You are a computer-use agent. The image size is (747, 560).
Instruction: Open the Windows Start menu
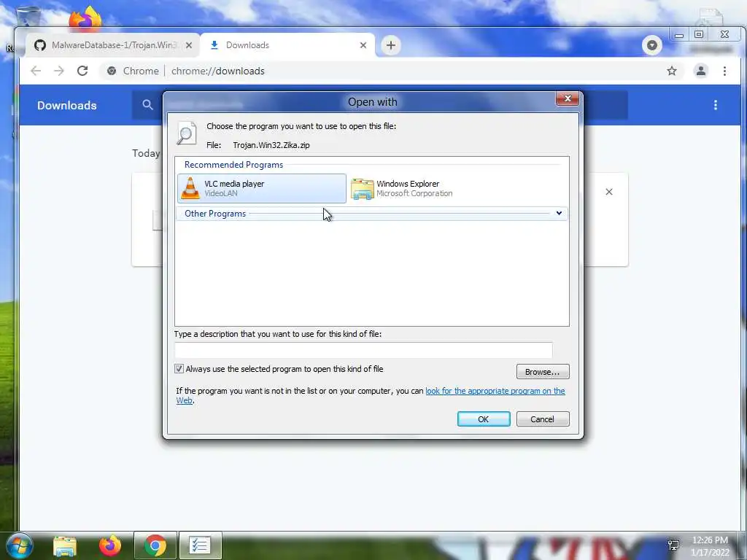point(19,545)
